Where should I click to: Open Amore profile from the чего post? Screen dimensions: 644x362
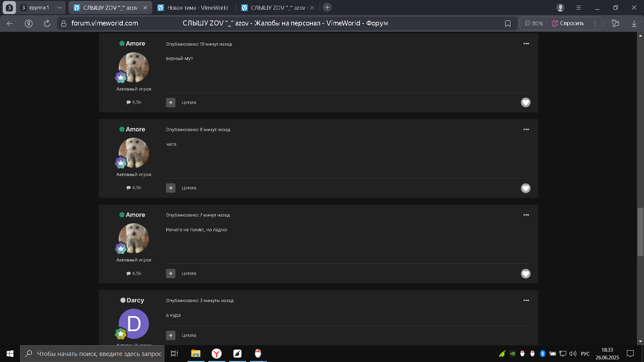pyautogui.click(x=135, y=129)
